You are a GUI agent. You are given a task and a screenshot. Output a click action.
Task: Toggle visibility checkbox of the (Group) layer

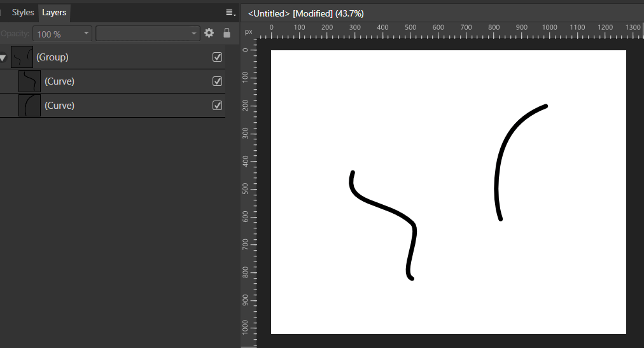[217, 57]
